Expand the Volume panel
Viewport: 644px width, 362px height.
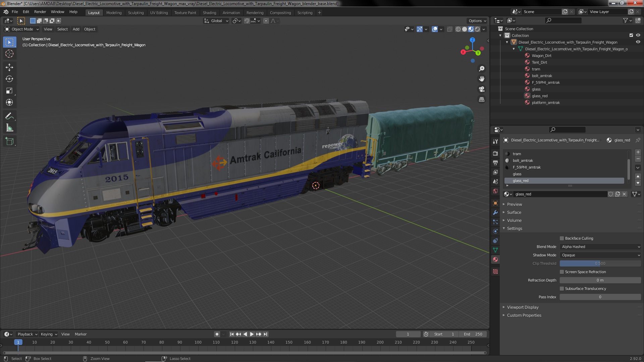(x=514, y=220)
